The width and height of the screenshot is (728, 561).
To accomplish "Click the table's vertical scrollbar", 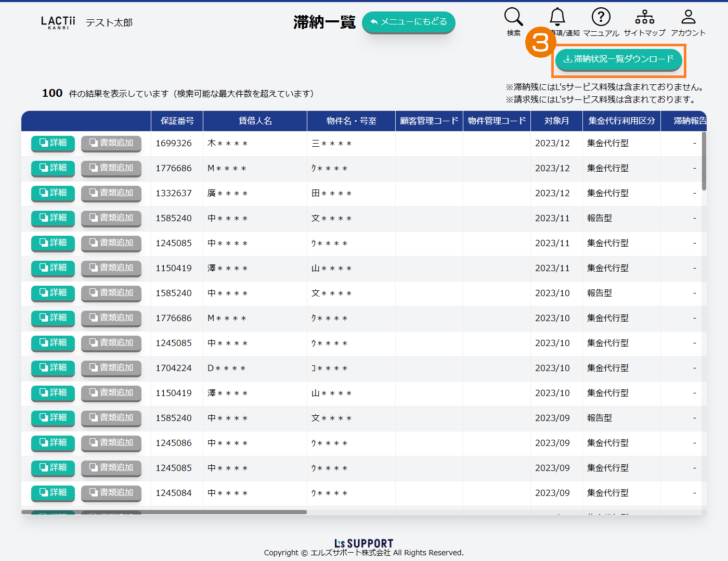I will click(x=704, y=161).
